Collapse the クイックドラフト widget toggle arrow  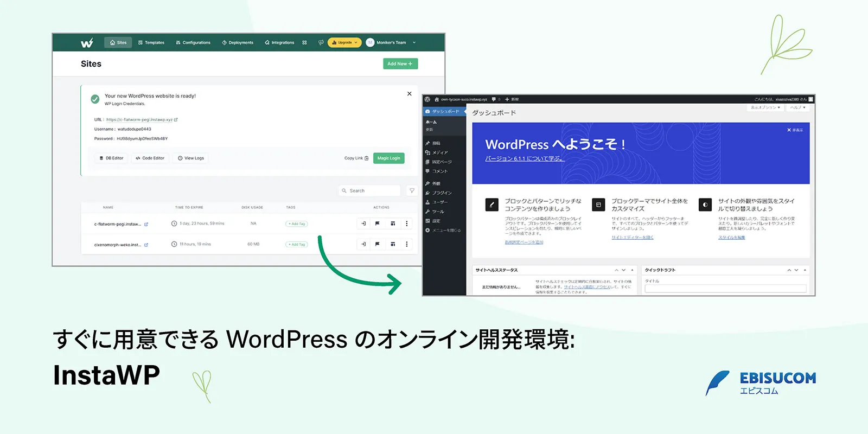[805, 270]
